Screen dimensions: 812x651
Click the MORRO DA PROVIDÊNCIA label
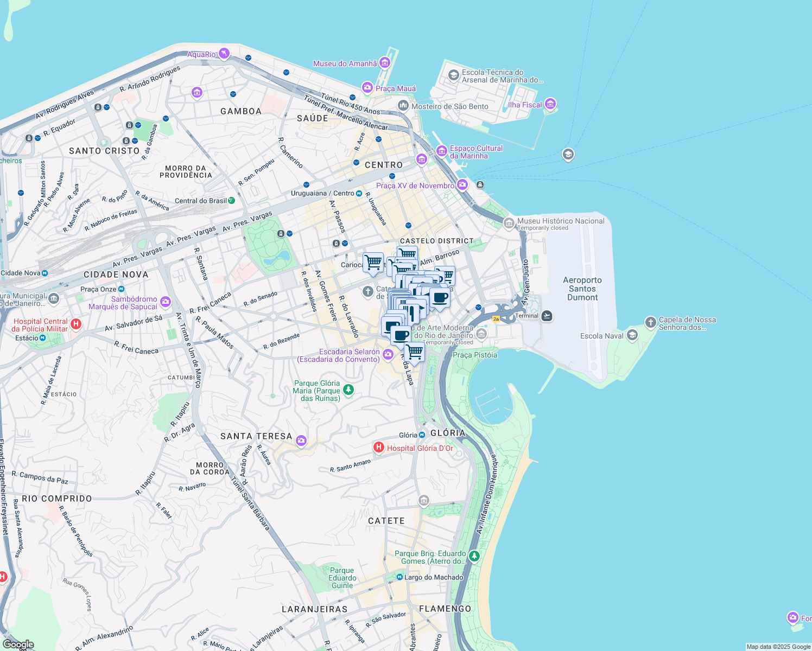pos(186,172)
